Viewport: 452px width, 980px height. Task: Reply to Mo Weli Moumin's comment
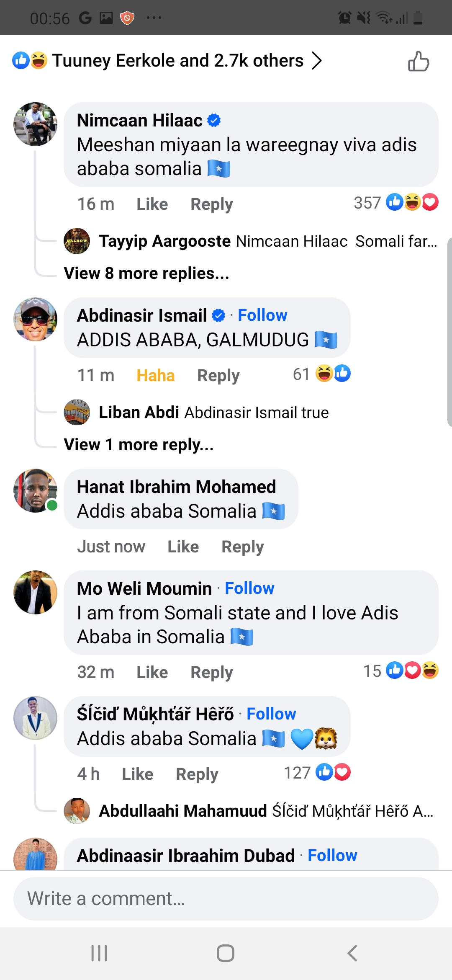point(211,673)
